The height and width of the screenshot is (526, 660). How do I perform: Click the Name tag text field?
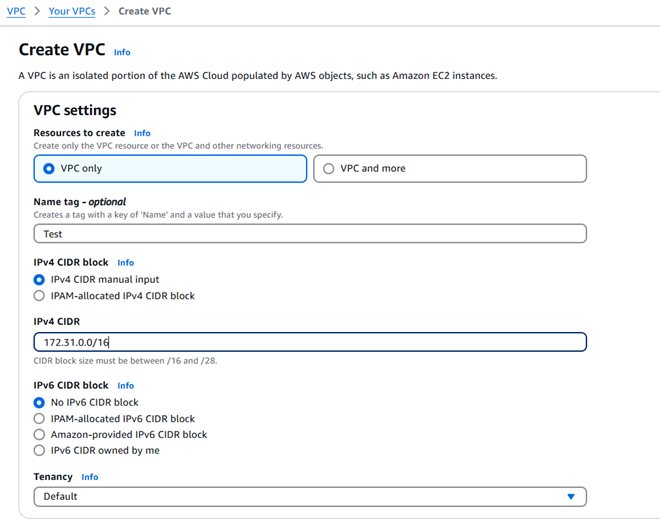click(310, 234)
